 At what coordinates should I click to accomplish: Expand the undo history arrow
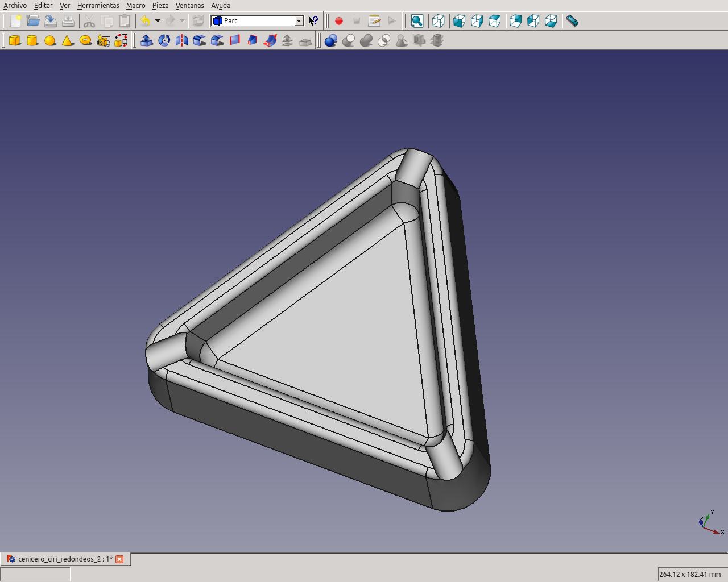pyautogui.click(x=158, y=21)
